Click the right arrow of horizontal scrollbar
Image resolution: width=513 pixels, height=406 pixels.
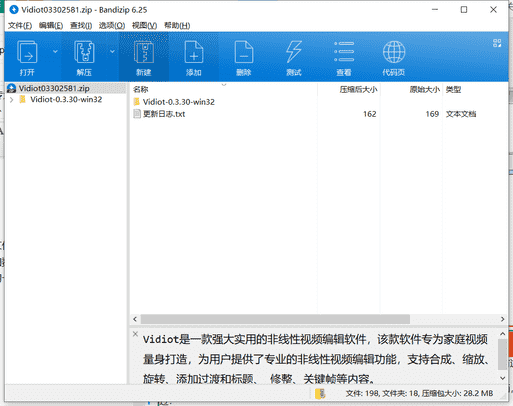tap(502, 319)
